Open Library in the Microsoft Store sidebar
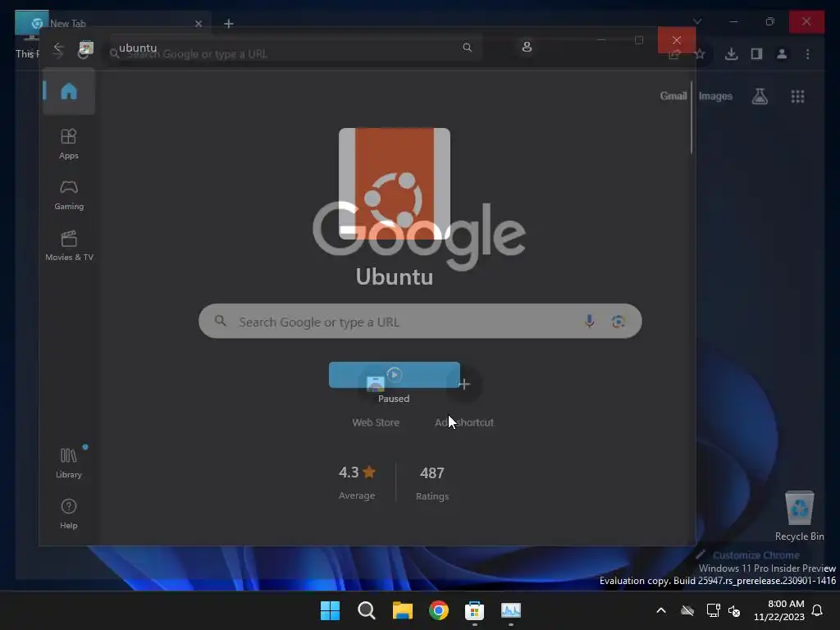 coord(69,463)
